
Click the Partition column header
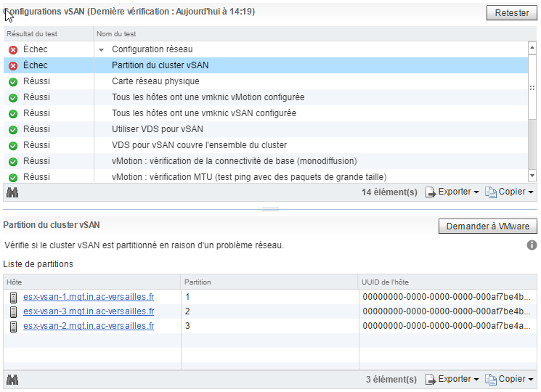(269, 282)
